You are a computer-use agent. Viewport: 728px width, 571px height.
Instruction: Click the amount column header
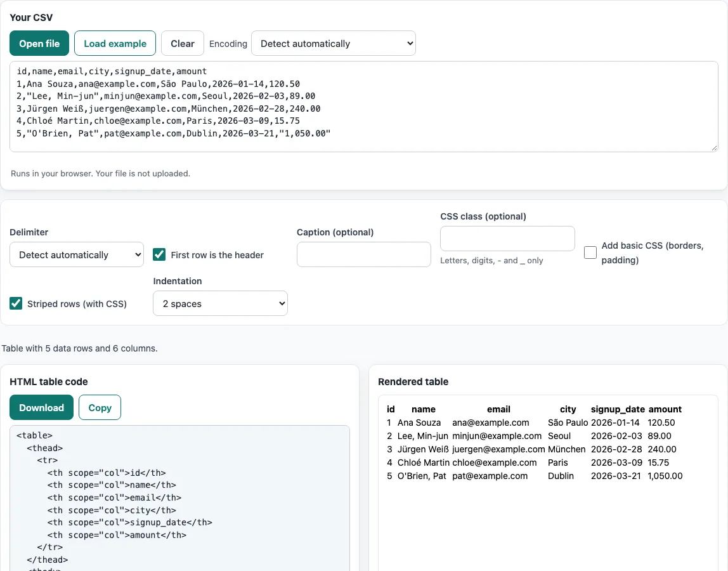tap(665, 409)
